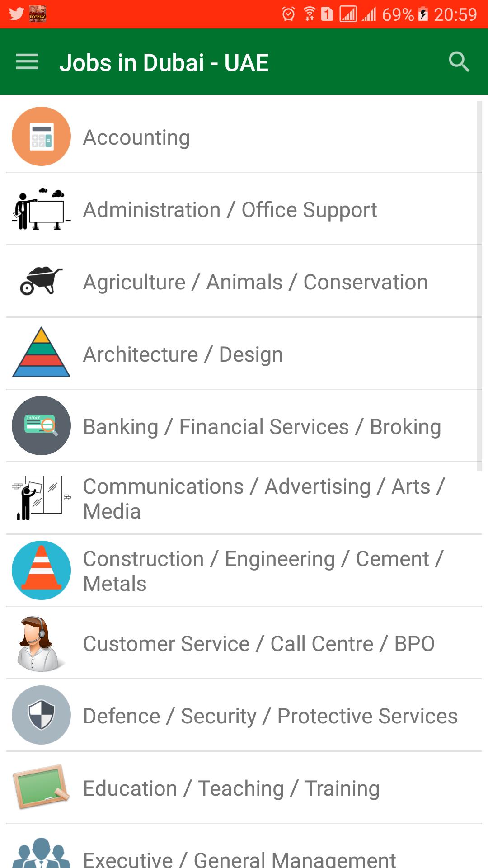The image size is (488, 868).
Task: Choose the Agriculture wheelbarrow icon
Action: 41,281
